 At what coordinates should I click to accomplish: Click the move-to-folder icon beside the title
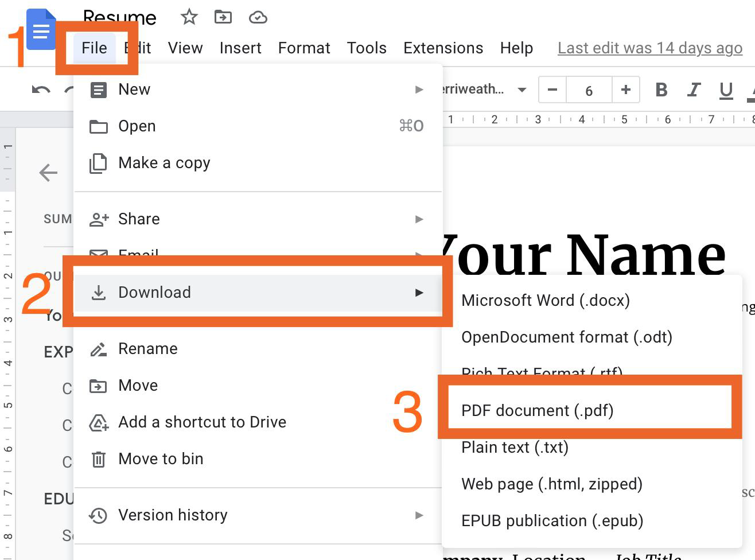point(223,17)
